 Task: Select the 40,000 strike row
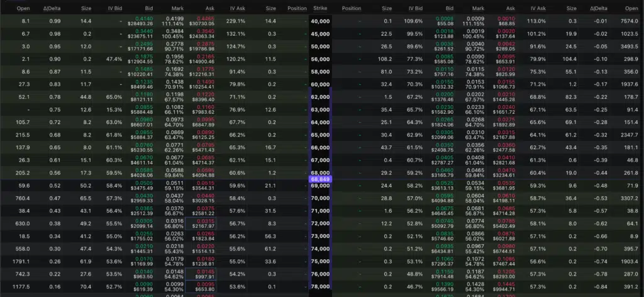(x=321, y=21)
